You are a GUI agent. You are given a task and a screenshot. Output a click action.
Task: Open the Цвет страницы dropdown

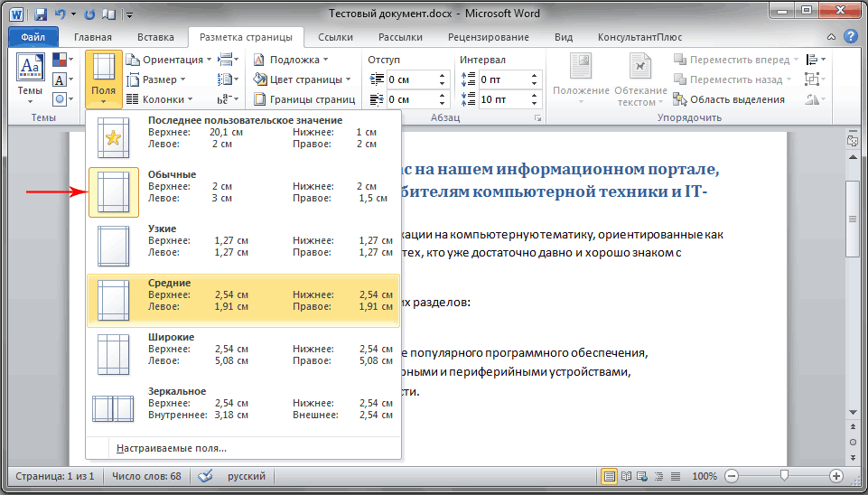point(303,79)
